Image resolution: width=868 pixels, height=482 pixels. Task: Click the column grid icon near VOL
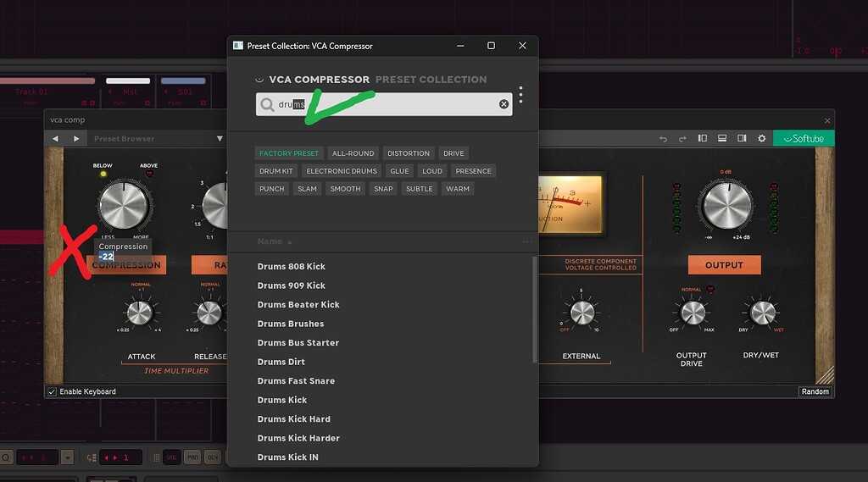click(x=157, y=457)
